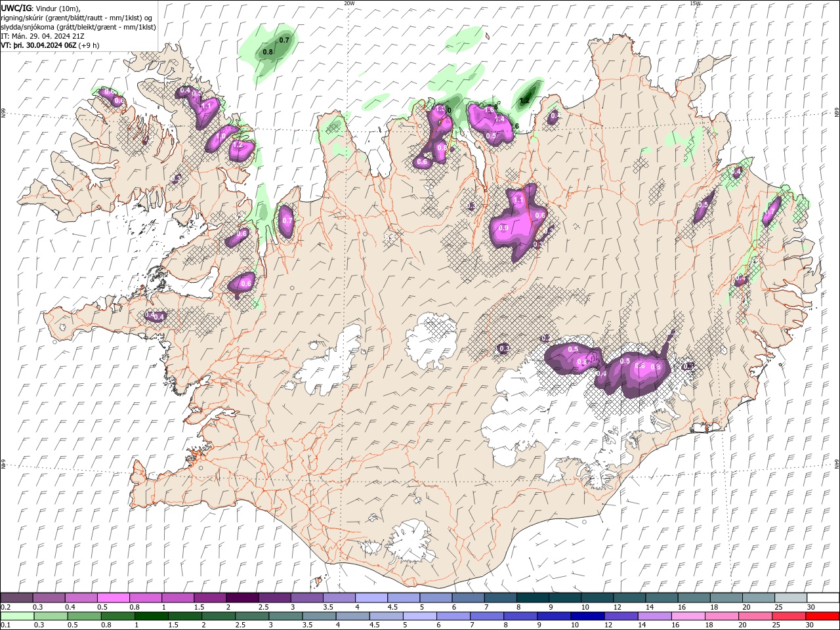Click the '20W' longitude label at top
Viewport: 840px width, 630px height.
pyautogui.click(x=349, y=3)
